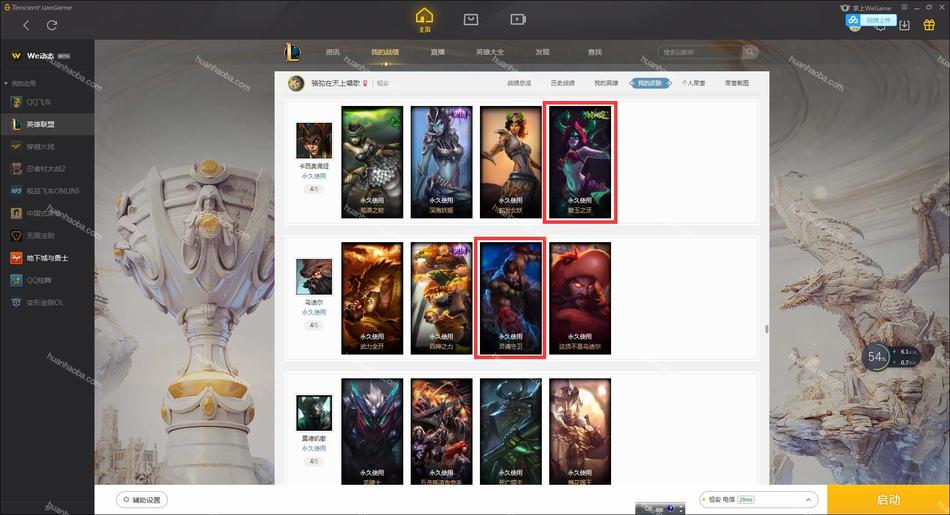This screenshot has width=950, height=515.
Task: Open the 查找 navigation tab
Action: [595, 52]
